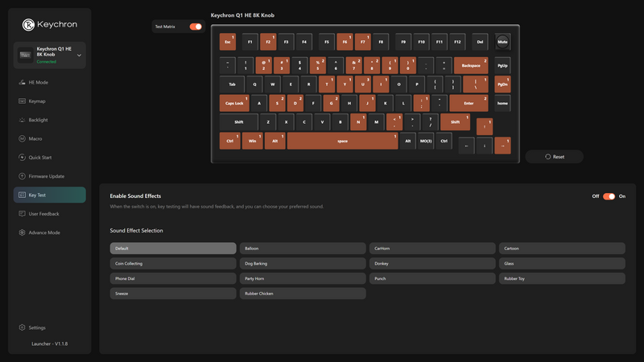
Task: Open the Backlight section
Action: (50, 120)
